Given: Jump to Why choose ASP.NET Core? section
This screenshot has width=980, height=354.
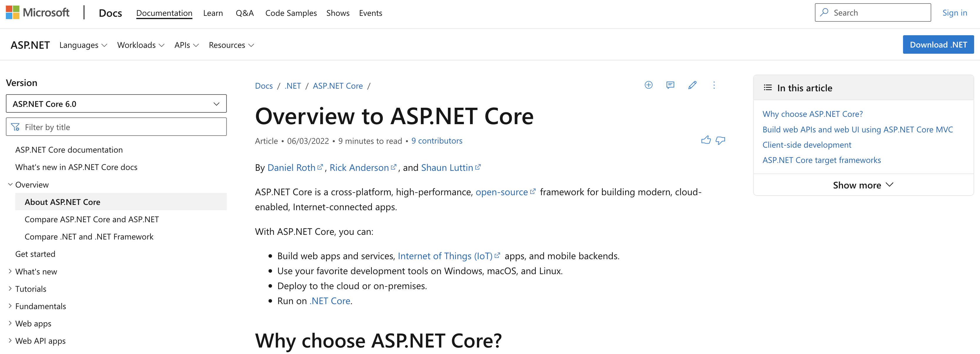Looking at the screenshot, I should point(812,114).
